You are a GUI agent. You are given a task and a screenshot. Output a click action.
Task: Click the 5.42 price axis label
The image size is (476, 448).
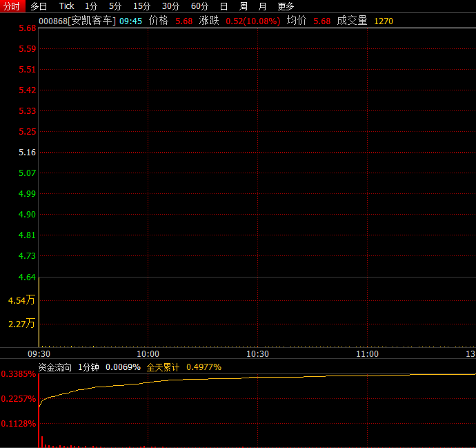(28, 90)
